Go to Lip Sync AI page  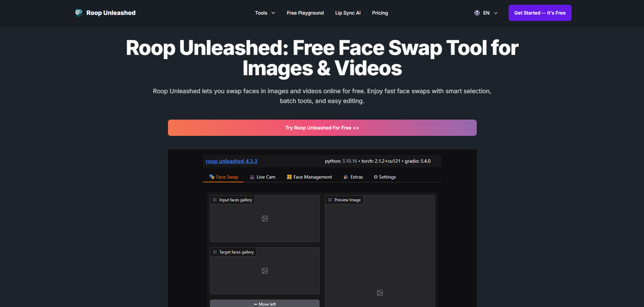pos(348,13)
